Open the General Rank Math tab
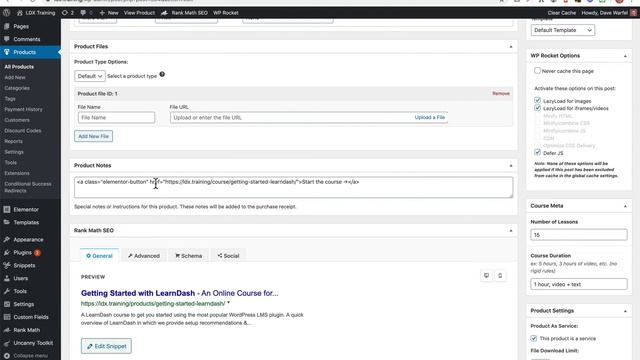Image resolution: width=640 pixels, height=360 pixels. (99, 256)
